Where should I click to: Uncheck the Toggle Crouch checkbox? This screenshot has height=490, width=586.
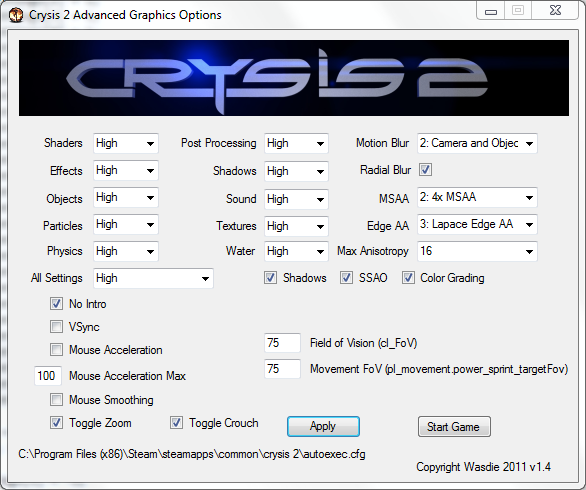[x=176, y=423]
